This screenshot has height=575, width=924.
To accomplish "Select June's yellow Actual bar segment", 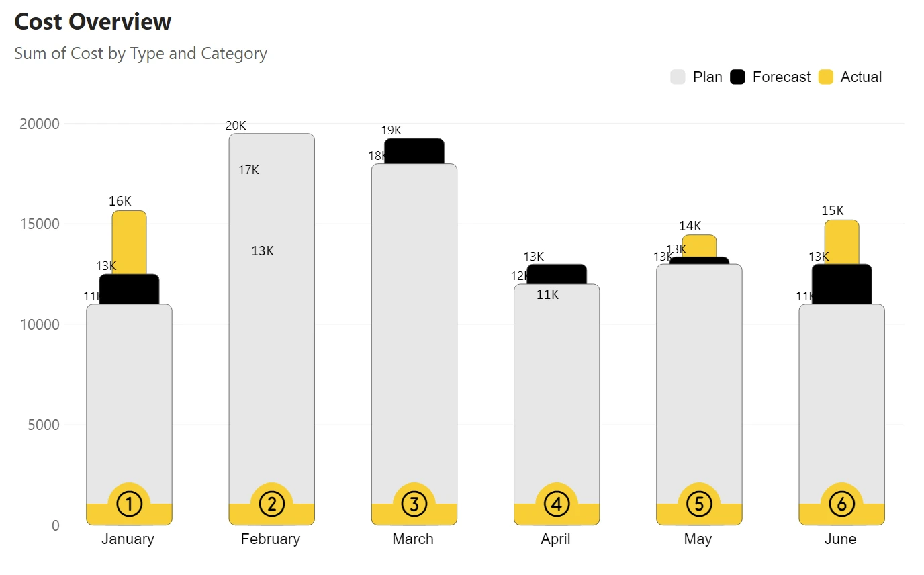I will click(841, 242).
